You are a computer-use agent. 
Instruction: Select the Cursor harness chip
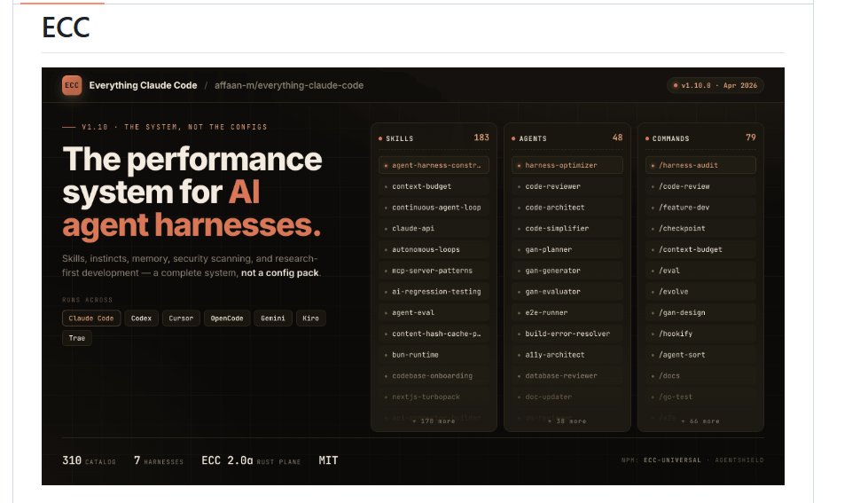tap(181, 318)
